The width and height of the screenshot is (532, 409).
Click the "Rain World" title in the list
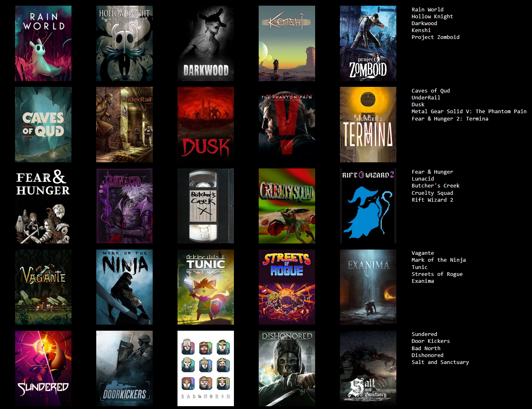tap(428, 9)
